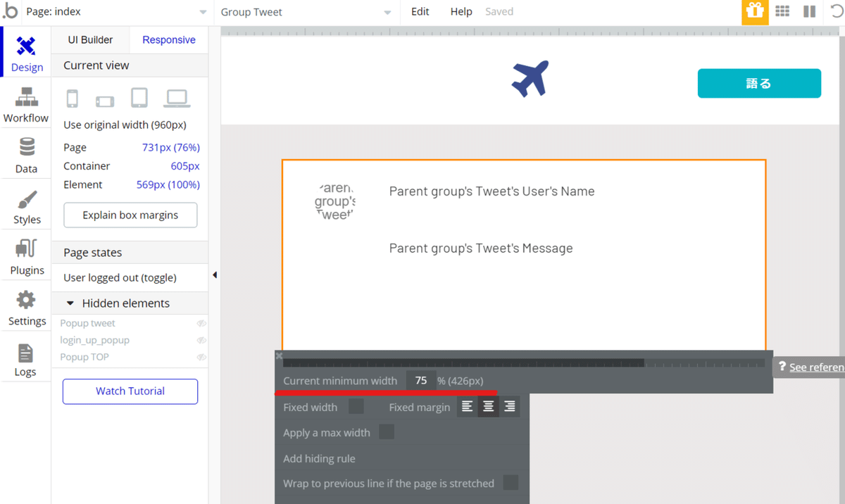Open the Group Tweet element dropdown
This screenshot has height=504, width=845.
click(x=306, y=12)
